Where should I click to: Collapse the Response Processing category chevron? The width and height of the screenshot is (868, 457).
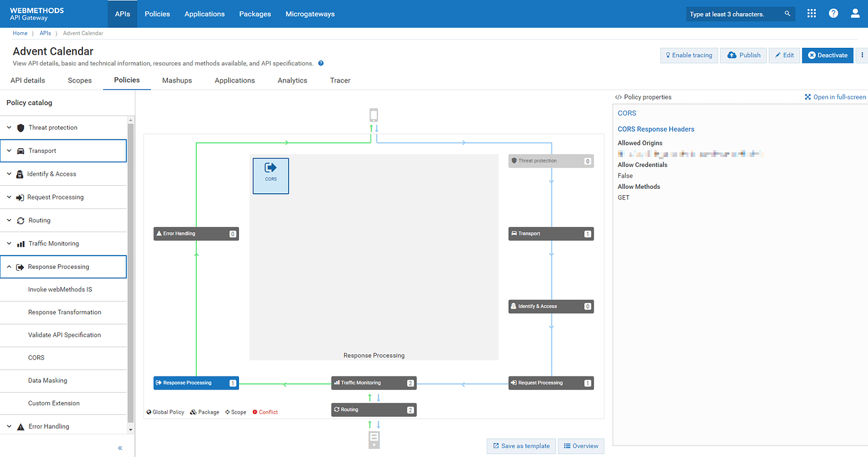[x=9, y=267]
